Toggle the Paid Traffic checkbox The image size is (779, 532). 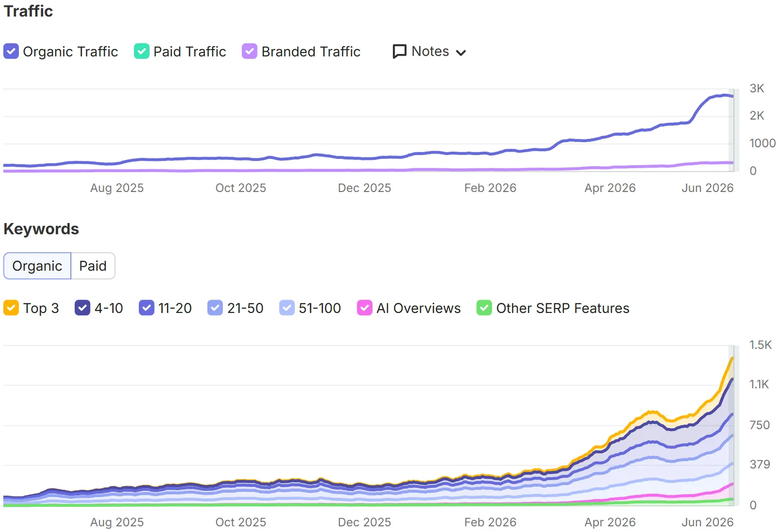click(x=142, y=51)
